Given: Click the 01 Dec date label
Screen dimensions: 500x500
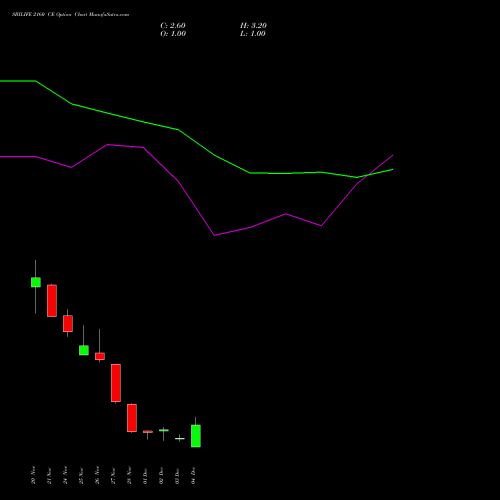Looking at the screenshot, I should (145, 475).
